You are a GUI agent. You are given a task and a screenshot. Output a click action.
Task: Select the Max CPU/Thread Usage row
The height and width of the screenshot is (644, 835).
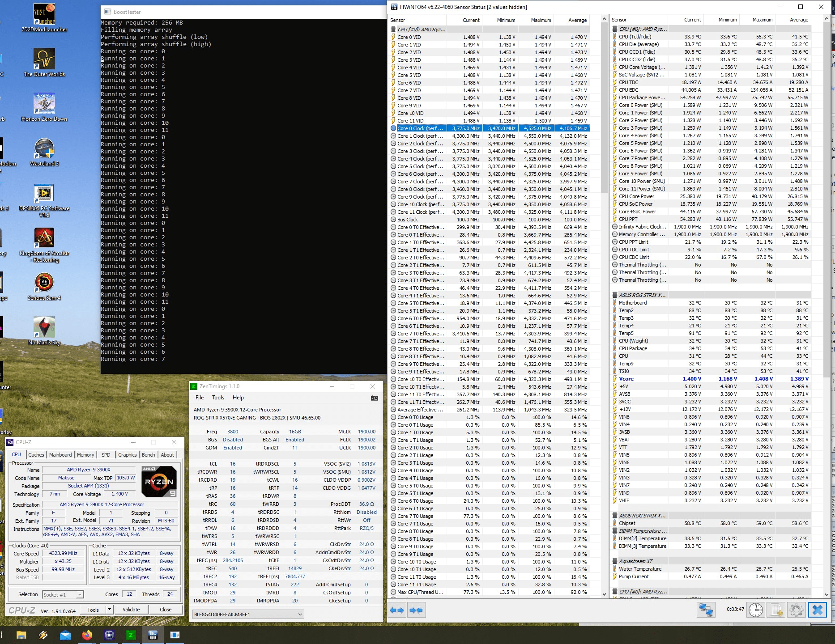coord(489,592)
